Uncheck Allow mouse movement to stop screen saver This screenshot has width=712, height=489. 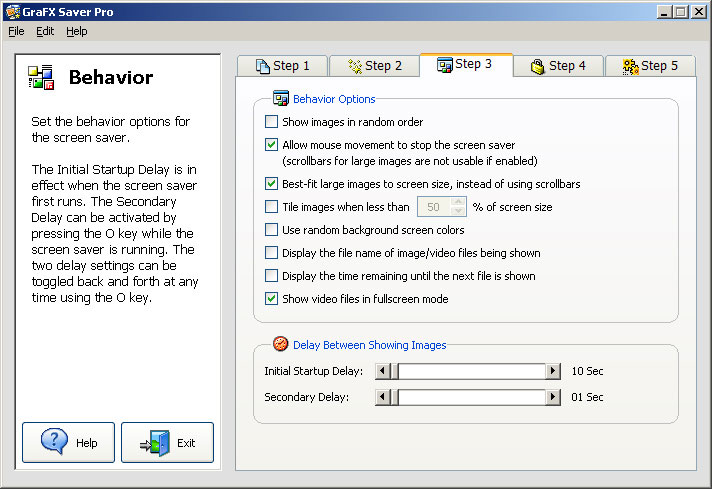point(272,145)
